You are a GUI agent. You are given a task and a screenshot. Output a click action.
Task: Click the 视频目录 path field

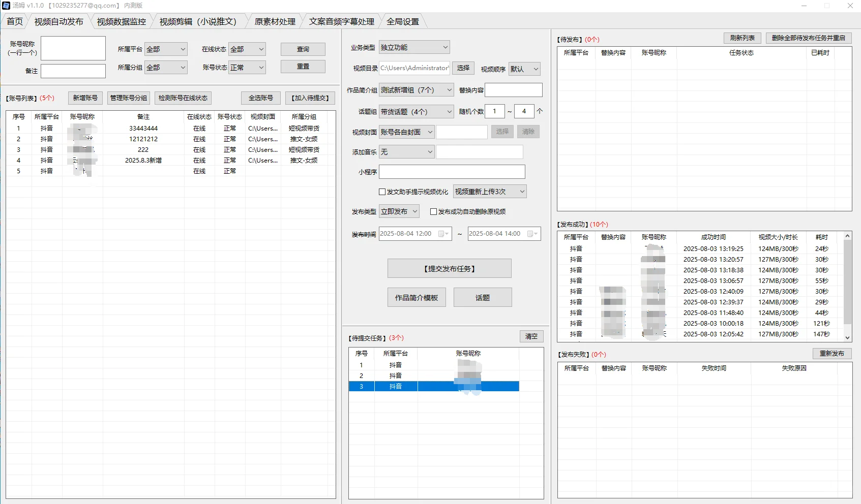point(414,68)
